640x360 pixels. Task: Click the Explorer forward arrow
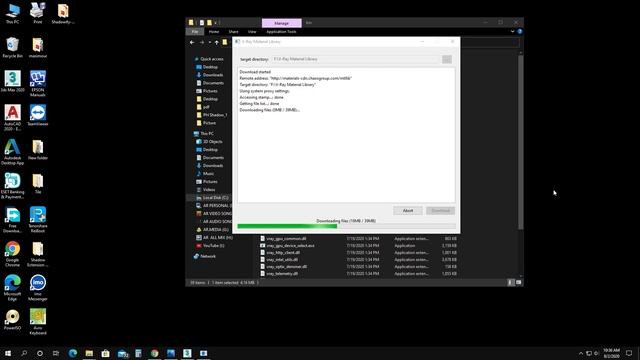(x=202, y=42)
